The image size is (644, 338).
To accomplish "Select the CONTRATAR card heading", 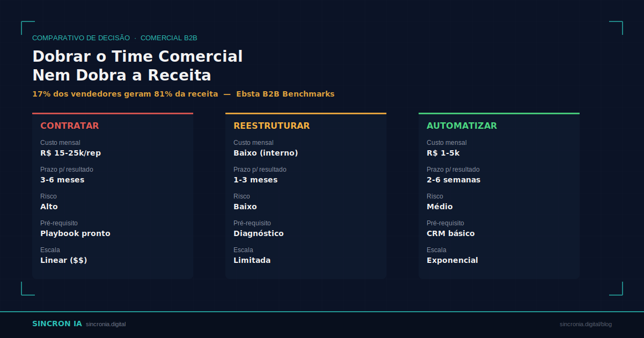I will pos(70,126).
